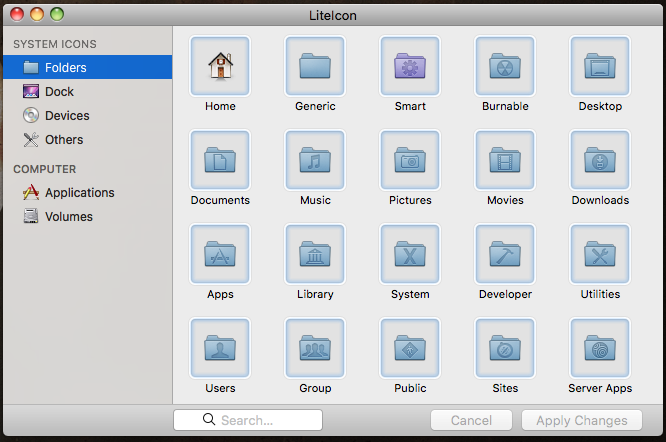The width and height of the screenshot is (666, 442).
Task: Click the Cancel button
Action: point(471,420)
